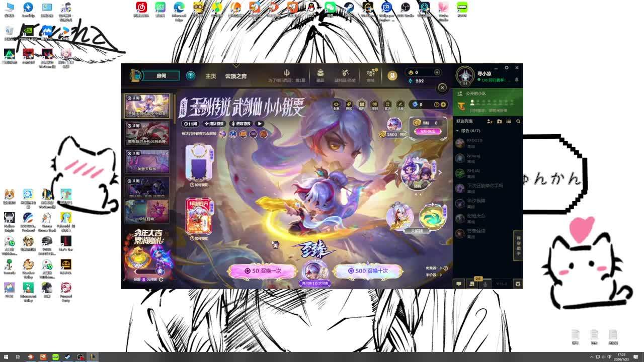Open Steam from the taskbar

(68, 357)
